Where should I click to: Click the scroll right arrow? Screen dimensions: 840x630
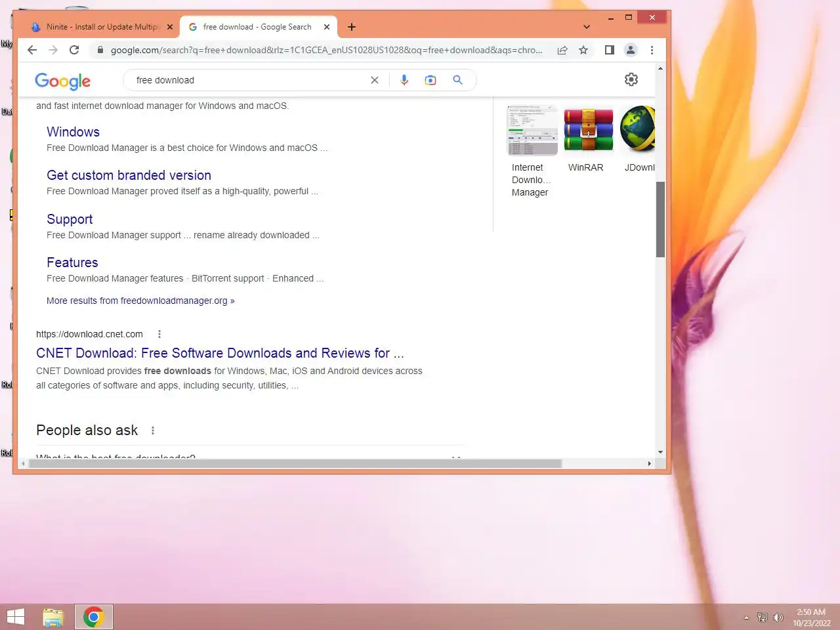650,463
